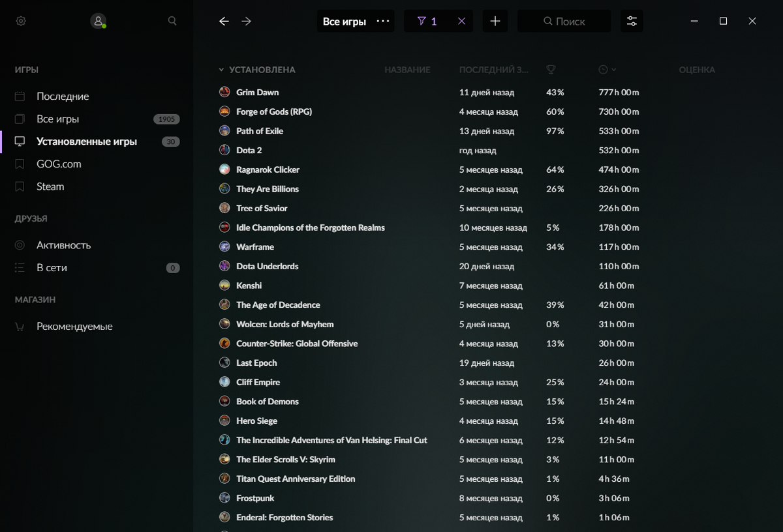Click the Grim Dawn game icon
Viewport: 783px width, 532px height.
coord(224,92)
